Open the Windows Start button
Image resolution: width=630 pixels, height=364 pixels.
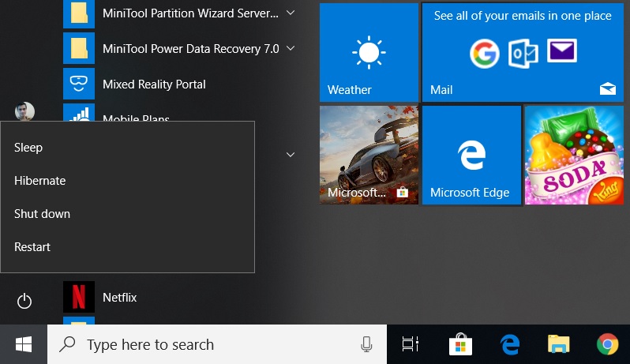[24, 344]
